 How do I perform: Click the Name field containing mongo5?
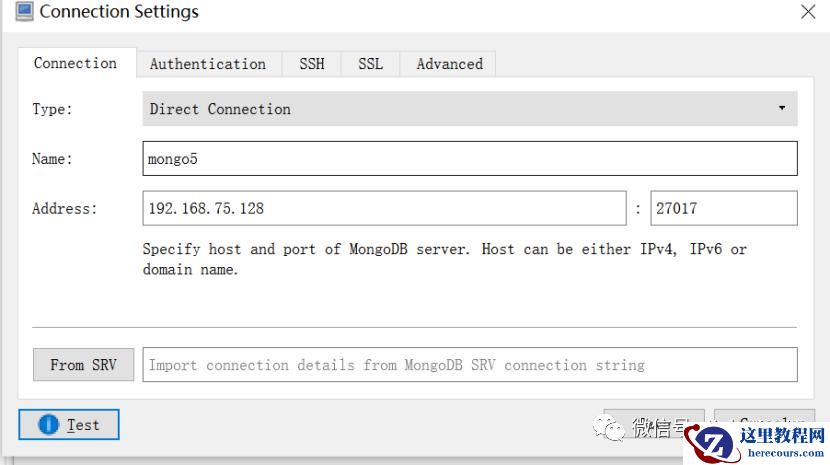pyautogui.click(x=470, y=158)
